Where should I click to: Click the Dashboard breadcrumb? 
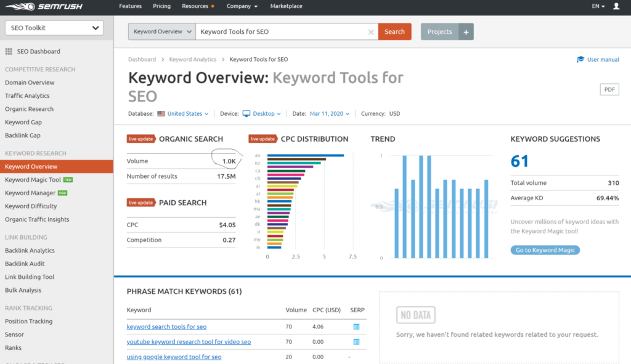click(x=142, y=60)
